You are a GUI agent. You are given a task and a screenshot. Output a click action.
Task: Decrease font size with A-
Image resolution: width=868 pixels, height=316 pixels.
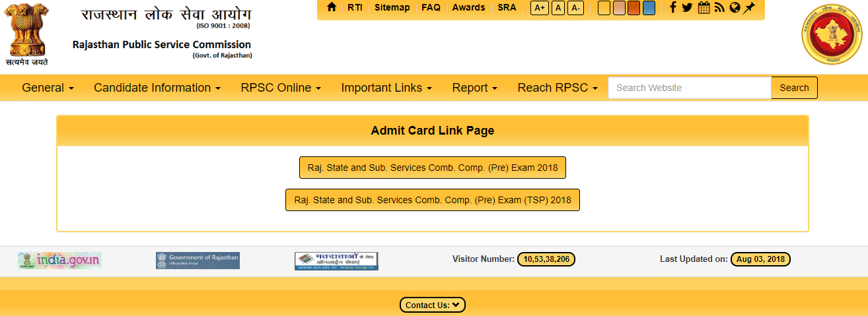pos(575,8)
